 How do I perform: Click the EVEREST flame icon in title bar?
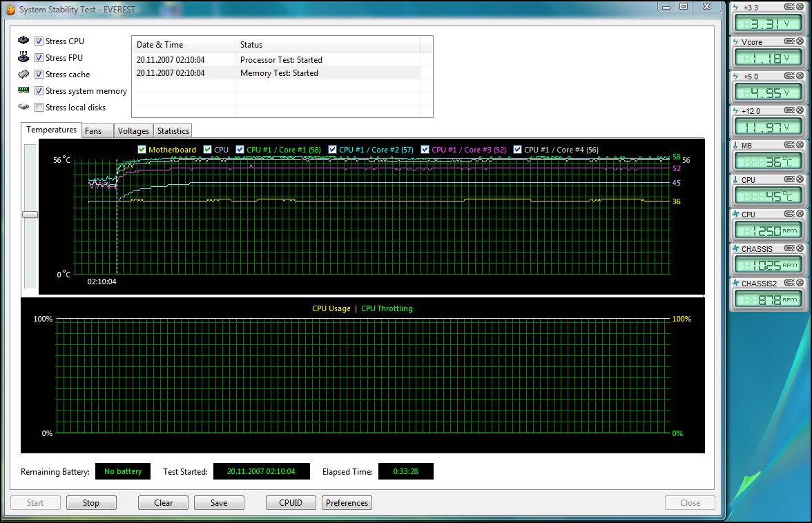tap(10, 9)
